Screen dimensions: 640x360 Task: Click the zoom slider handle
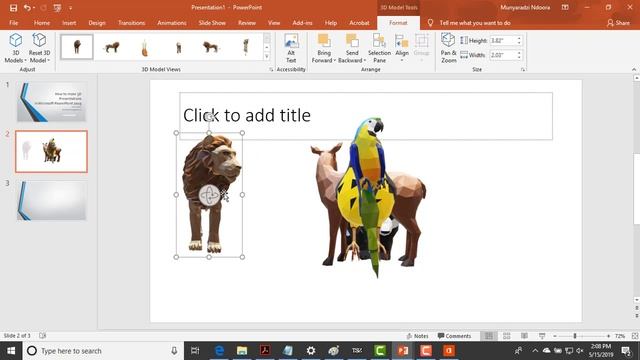tap(575, 336)
